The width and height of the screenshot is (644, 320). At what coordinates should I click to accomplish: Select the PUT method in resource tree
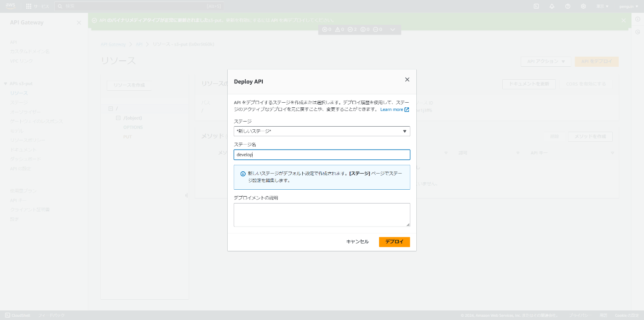[127, 137]
